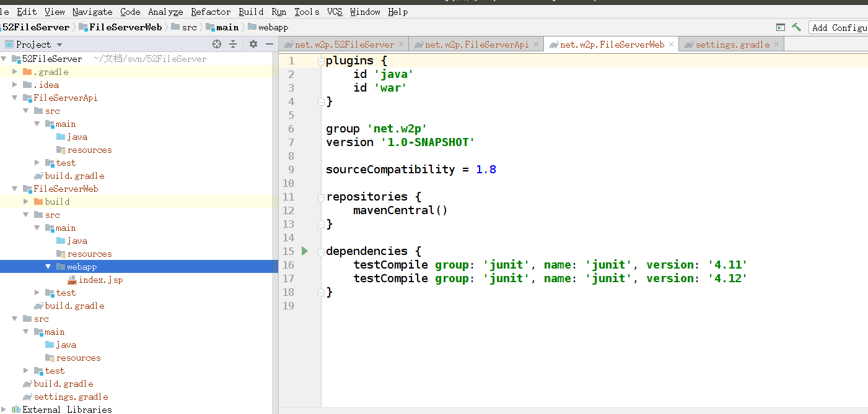
Task: Open the Project view dropdown selector
Action: [34, 44]
